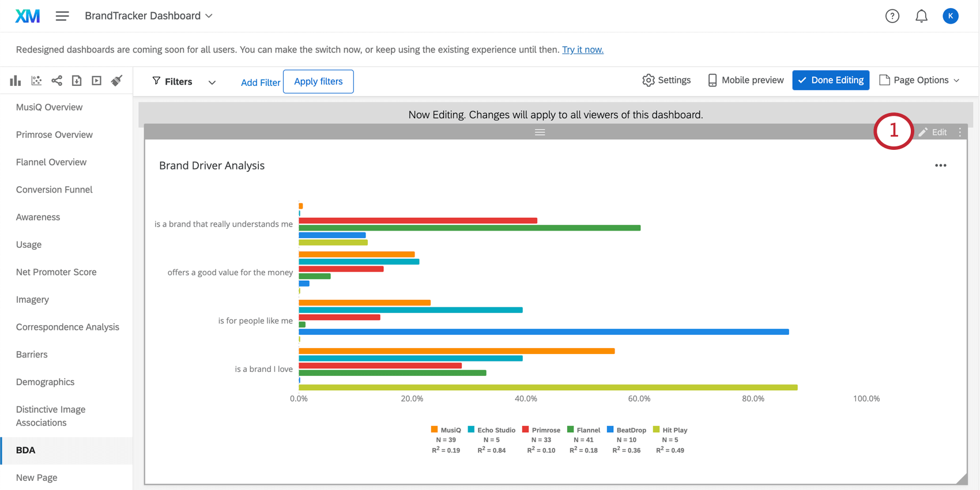Expand the Filters chevron
Viewport: 980px width, 490px height.
coord(212,82)
